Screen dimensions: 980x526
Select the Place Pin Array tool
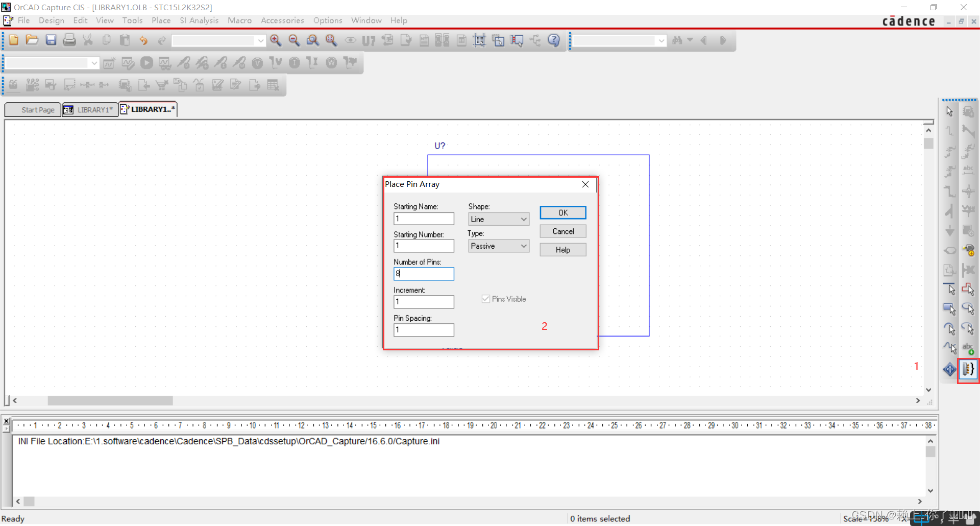tap(968, 369)
